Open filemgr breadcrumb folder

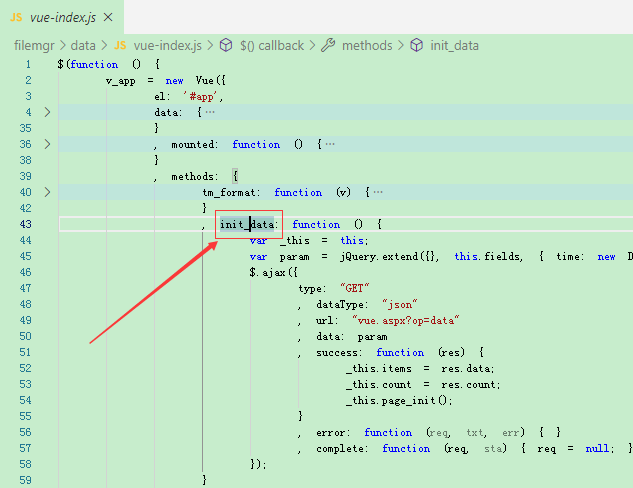pos(34,46)
